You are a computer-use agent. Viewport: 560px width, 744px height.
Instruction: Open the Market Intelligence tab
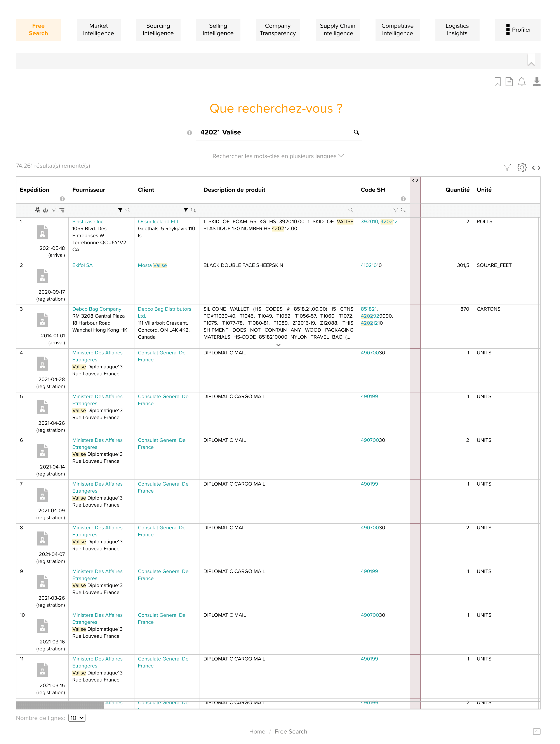98,30
